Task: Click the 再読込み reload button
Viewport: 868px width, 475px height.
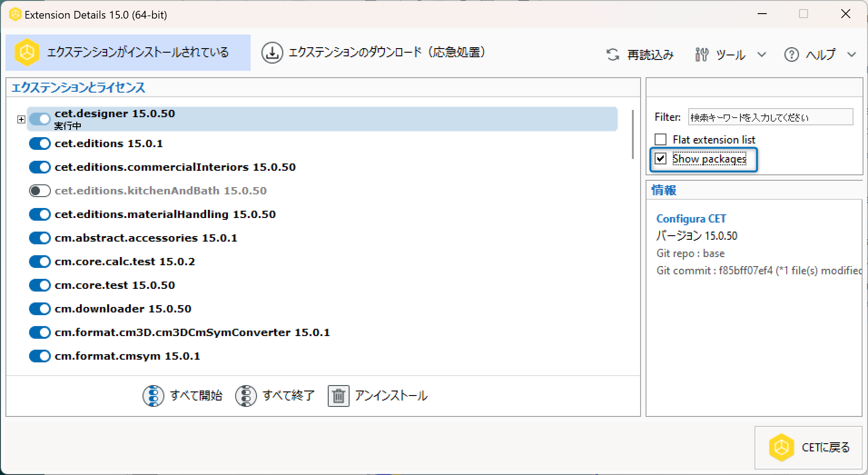Action: [640, 55]
